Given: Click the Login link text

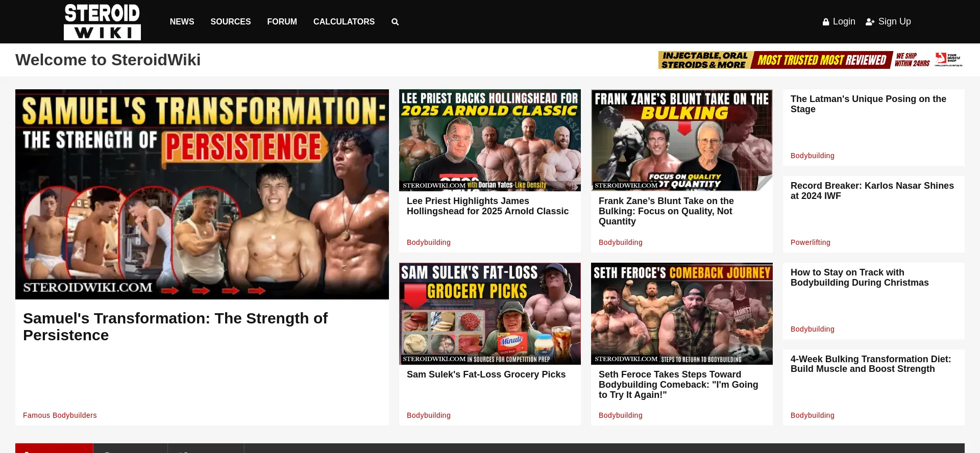Looking at the screenshot, I should coord(844,21).
